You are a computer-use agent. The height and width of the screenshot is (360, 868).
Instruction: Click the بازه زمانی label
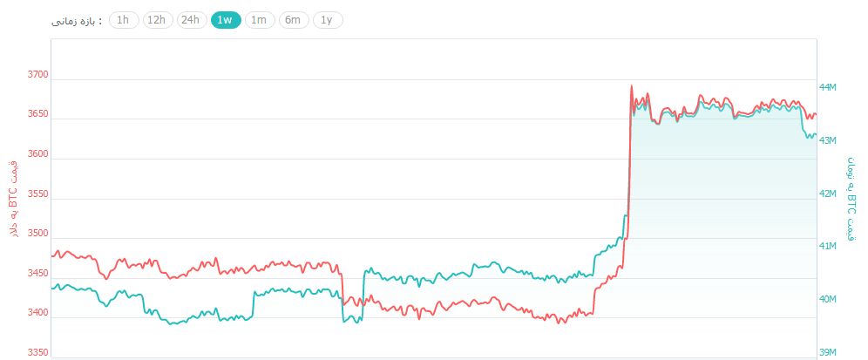tap(77, 20)
